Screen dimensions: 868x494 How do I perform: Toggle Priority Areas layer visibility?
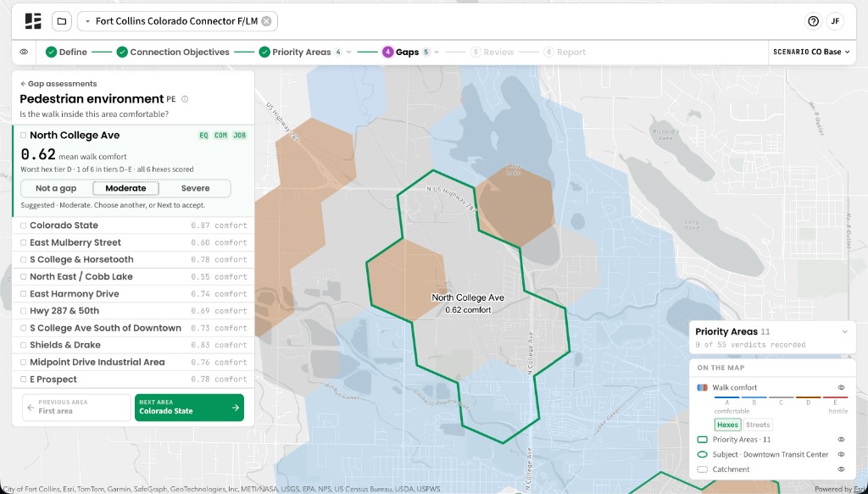pyautogui.click(x=841, y=440)
